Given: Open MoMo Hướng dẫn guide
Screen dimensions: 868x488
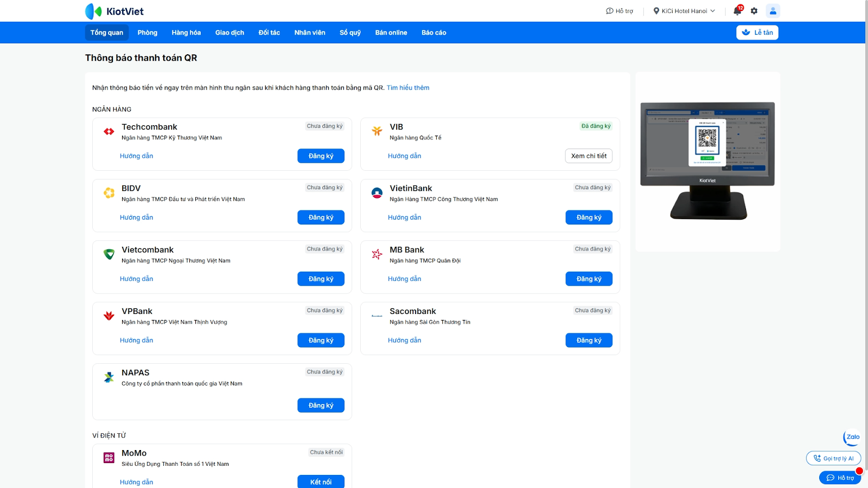Looking at the screenshot, I should 137,482.
